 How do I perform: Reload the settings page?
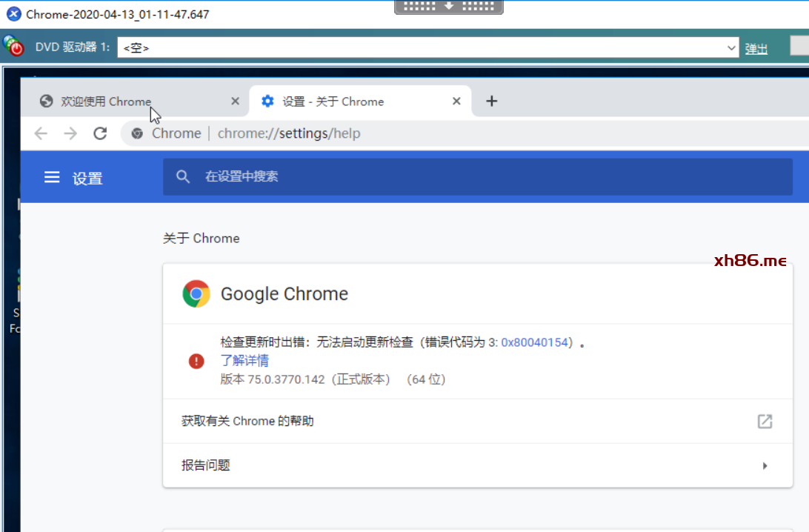[100, 133]
